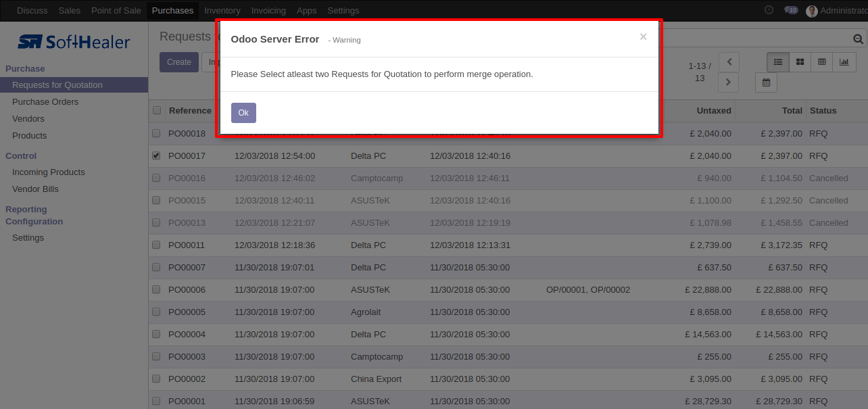
Task: Tick the checkbox for PO00002
Action: coord(156,379)
